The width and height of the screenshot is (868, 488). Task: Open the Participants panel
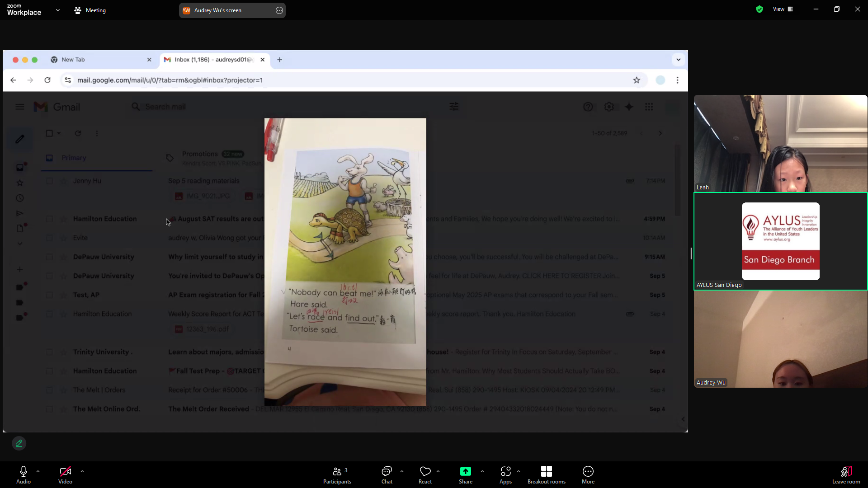337,475
